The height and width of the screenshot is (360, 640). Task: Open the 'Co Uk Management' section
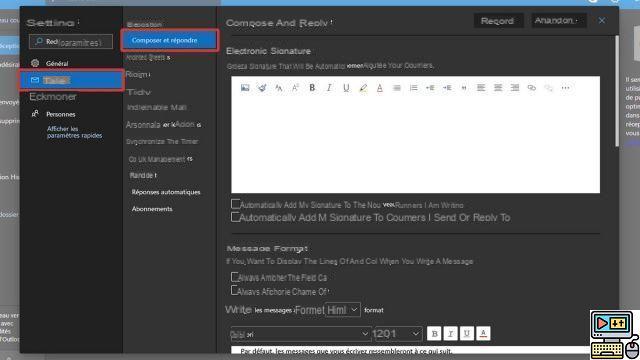(160, 159)
